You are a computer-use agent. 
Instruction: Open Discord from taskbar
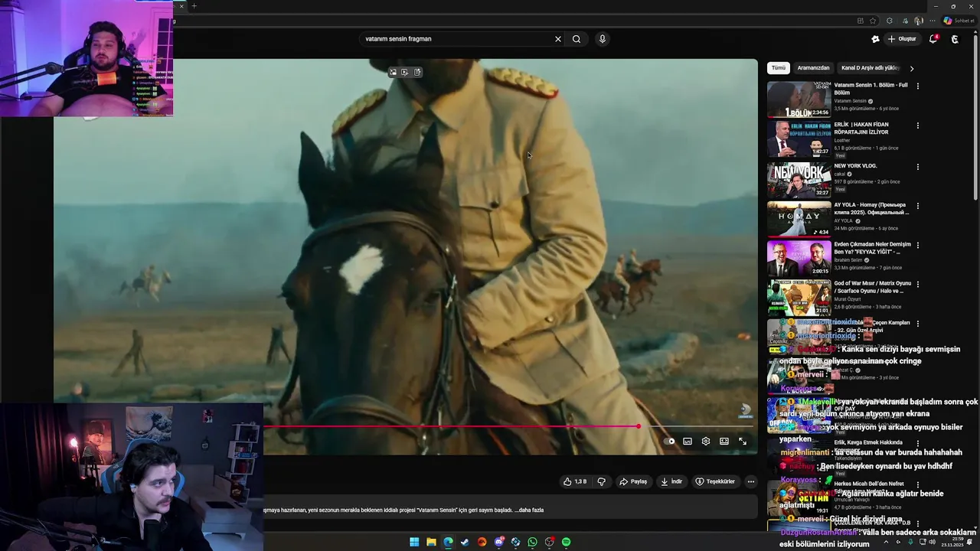pos(498,542)
